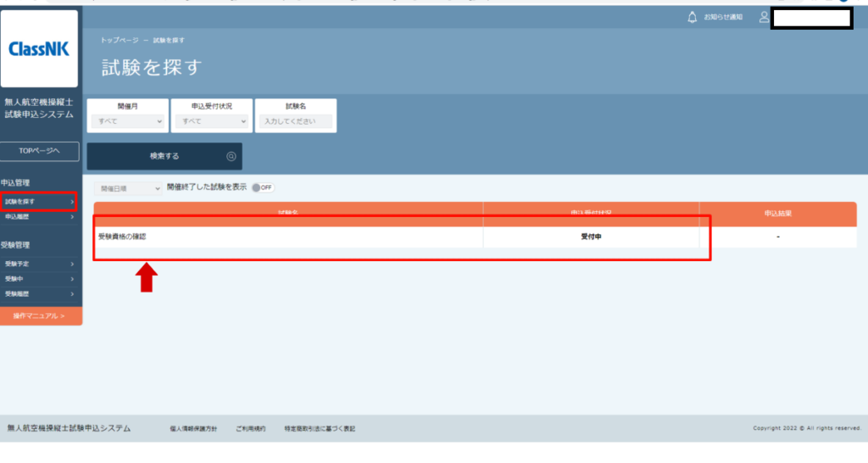
Task: Open the お知らせ通知 bell icon
Action: click(x=692, y=17)
